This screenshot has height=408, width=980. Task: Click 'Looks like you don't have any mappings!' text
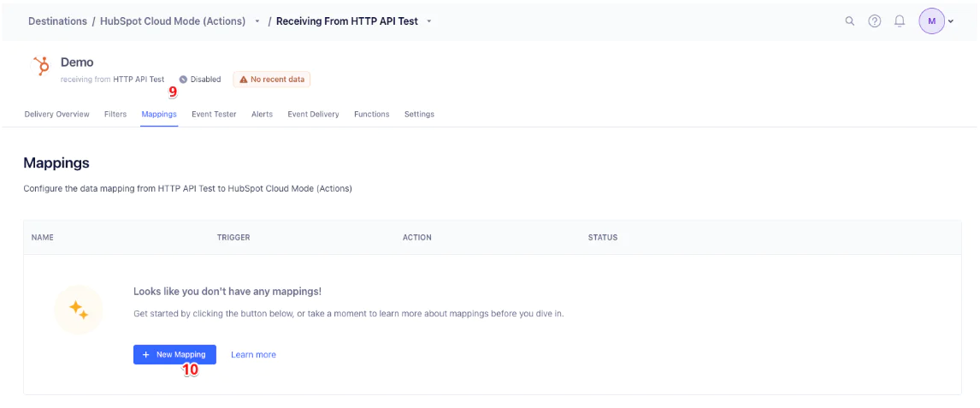[227, 292]
